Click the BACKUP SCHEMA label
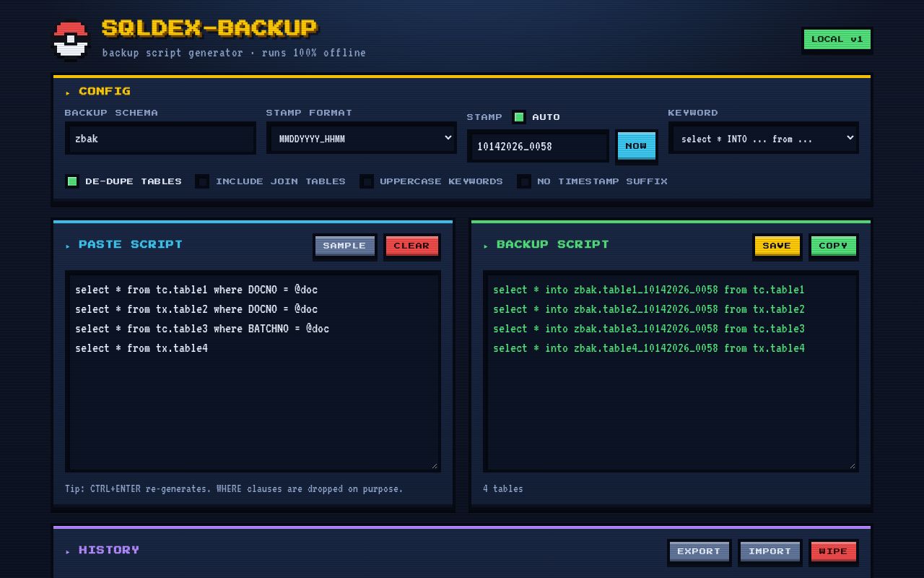Image resolution: width=924 pixels, height=578 pixels. tap(111, 113)
